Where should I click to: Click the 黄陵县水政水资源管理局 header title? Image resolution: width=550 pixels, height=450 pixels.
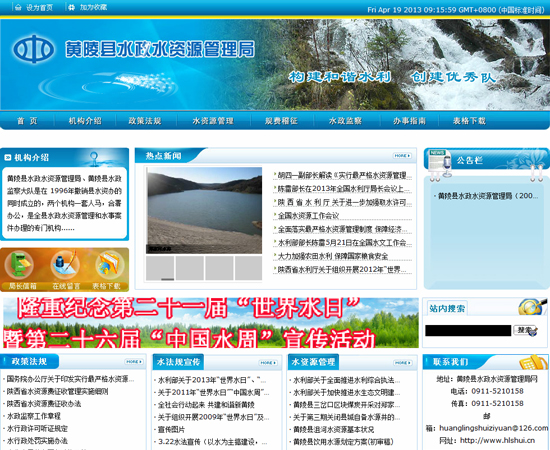pos(160,49)
